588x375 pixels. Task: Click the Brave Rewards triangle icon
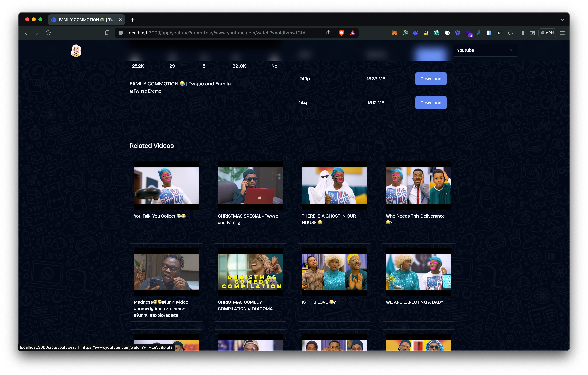(353, 33)
